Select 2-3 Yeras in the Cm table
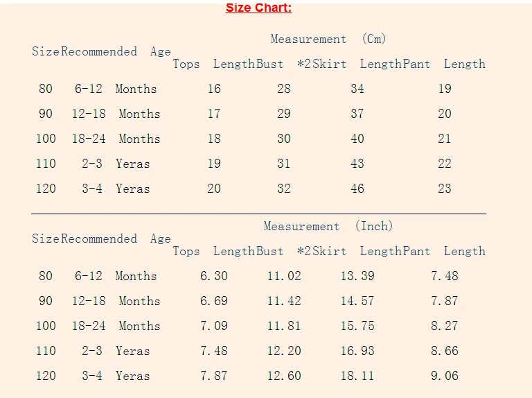Image resolution: width=532 pixels, height=398 pixels. point(116,164)
